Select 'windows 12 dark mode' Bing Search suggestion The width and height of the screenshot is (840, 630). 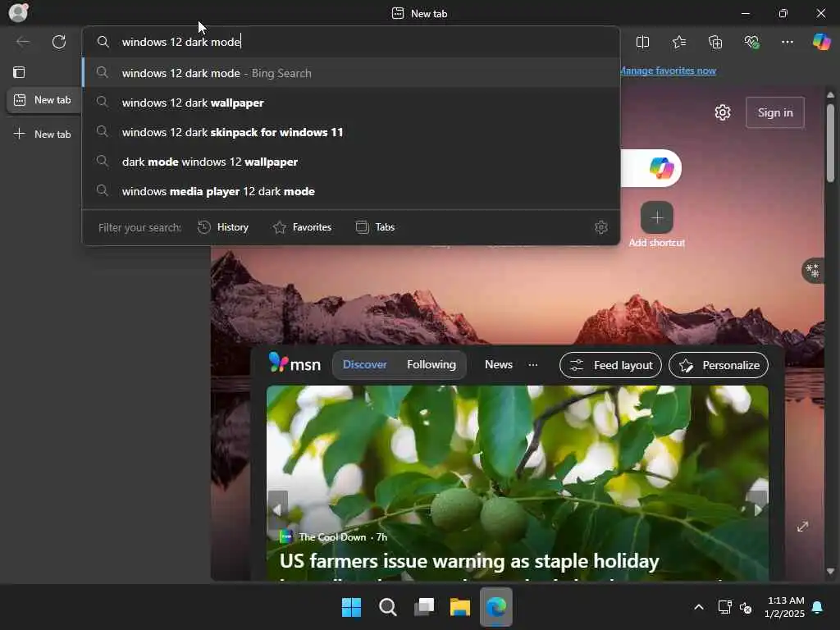coord(351,73)
